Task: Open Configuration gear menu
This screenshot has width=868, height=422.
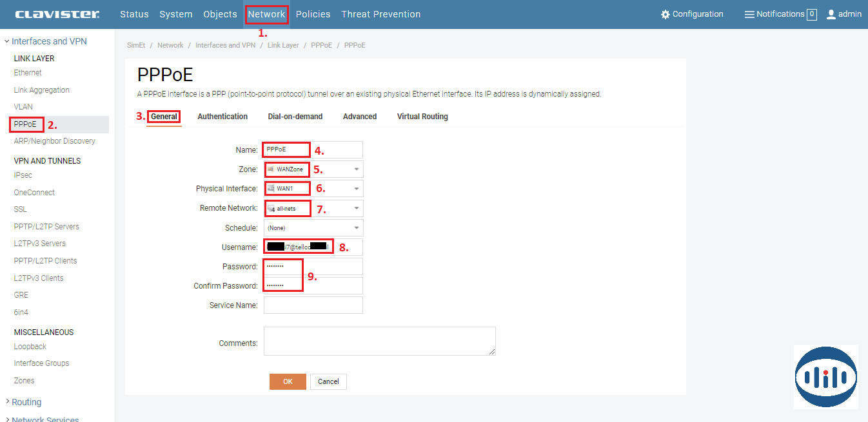Action: coord(666,14)
